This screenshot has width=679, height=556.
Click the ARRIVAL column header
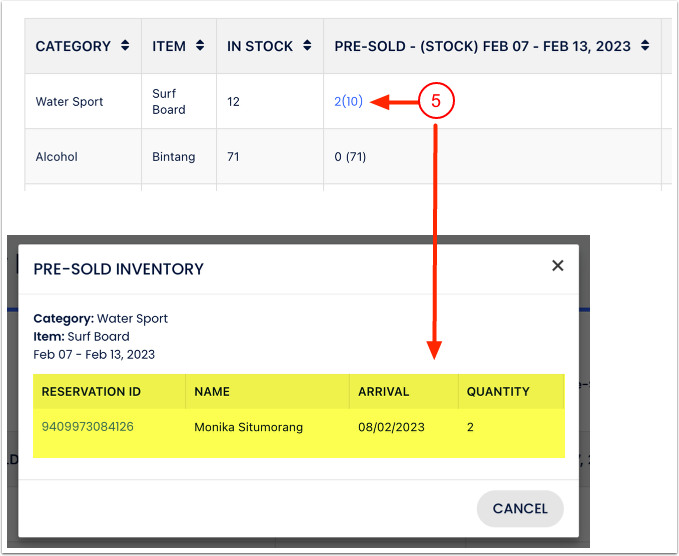click(x=384, y=392)
